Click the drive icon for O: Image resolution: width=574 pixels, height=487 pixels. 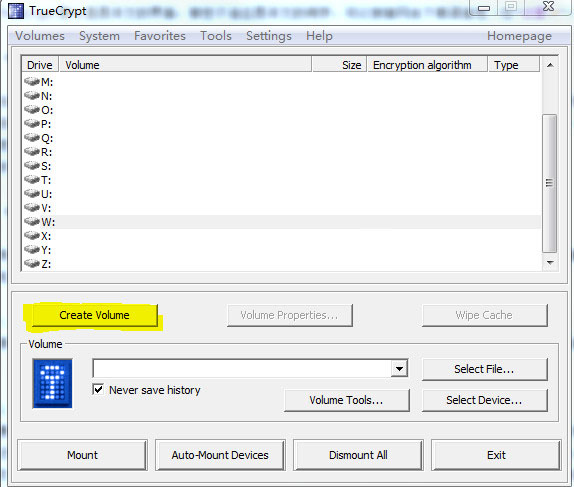click(x=32, y=109)
